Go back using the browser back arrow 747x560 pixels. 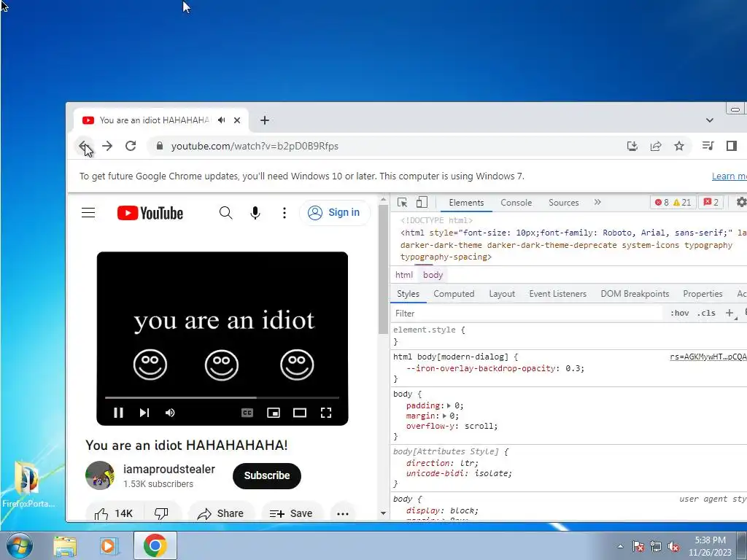point(84,146)
